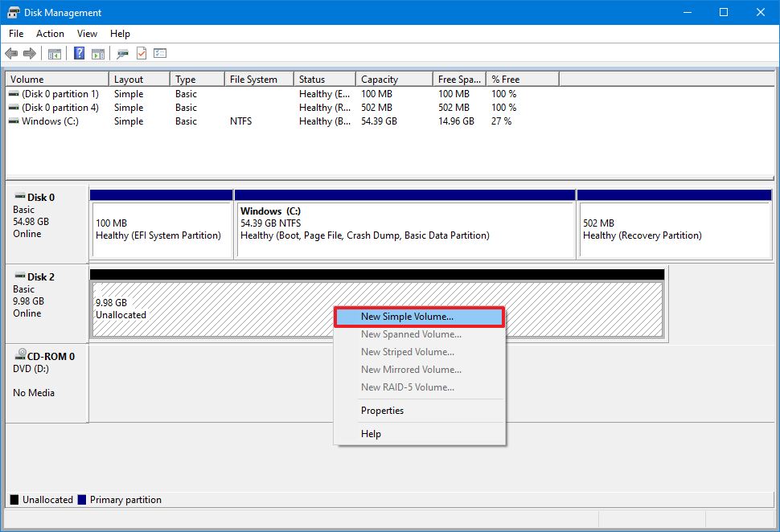
Task: Open the View menu
Action: (87, 34)
